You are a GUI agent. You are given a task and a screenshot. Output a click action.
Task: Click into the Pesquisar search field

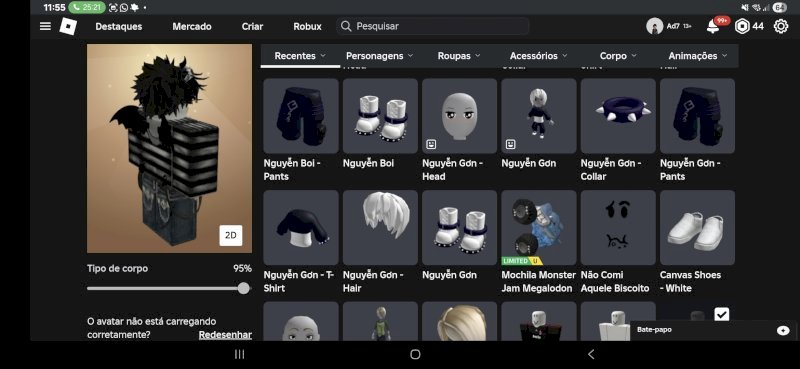pyautogui.click(x=432, y=26)
